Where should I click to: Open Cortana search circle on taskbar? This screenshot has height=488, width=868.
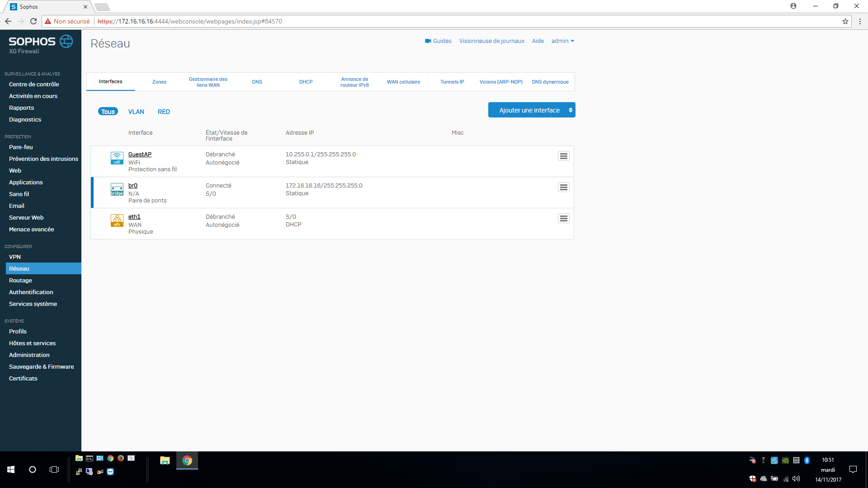33,469
